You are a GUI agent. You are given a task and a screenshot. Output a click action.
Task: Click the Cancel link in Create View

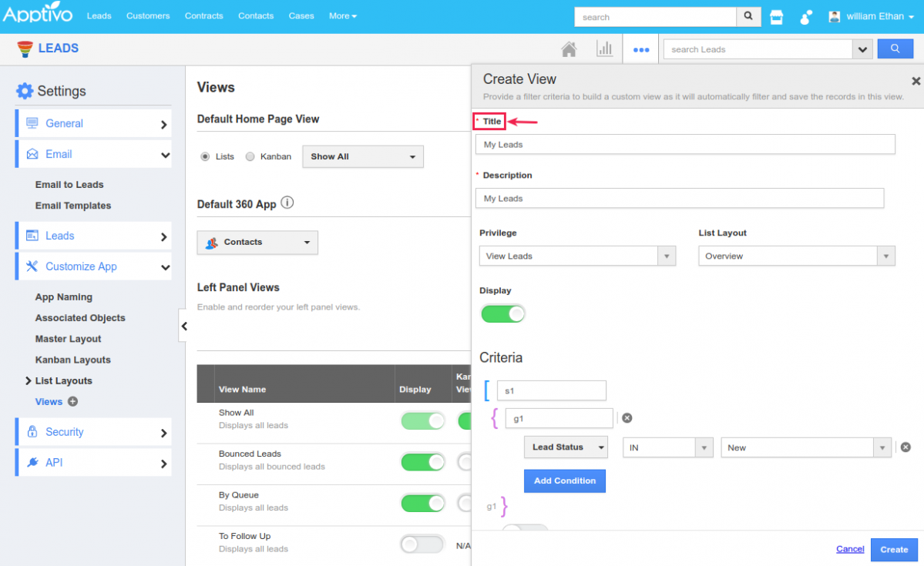[849, 549]
